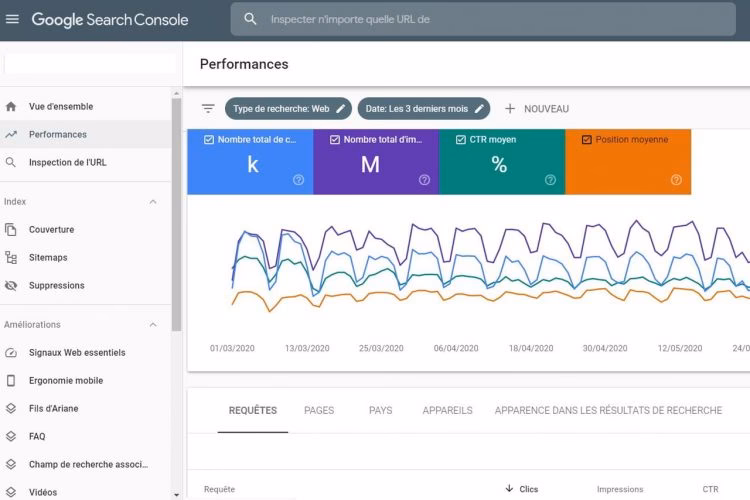Click the Ergonomie mobile phone icon

click(11, 380)
